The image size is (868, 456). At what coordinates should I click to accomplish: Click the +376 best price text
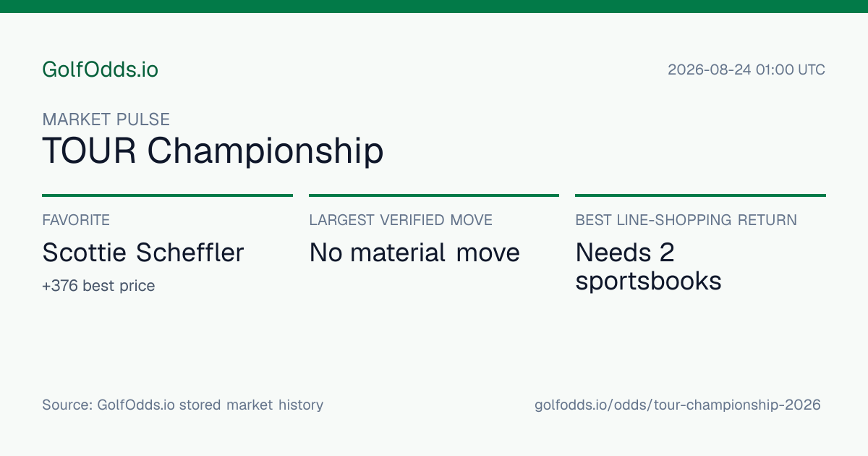[x=98, y=286]
